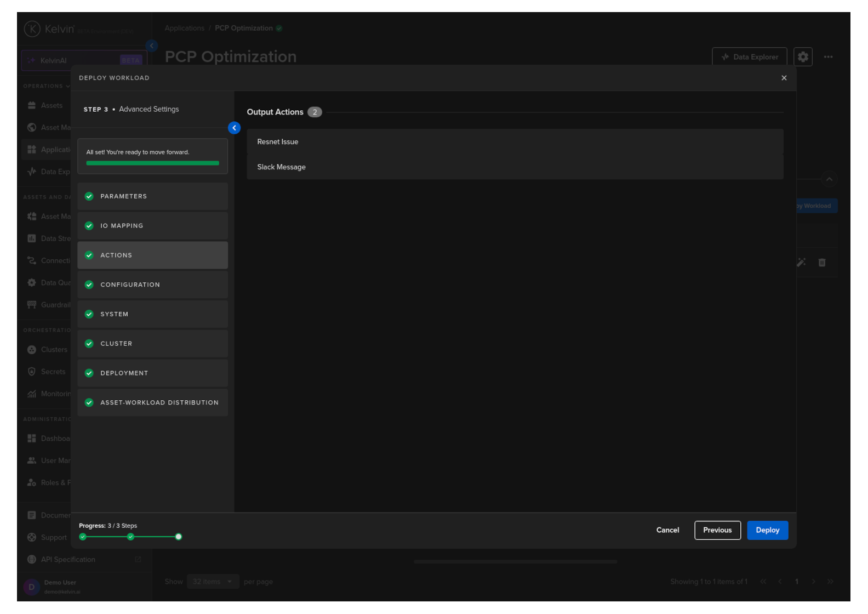Click PCP Optimization in the breadcrumb
The height and width of the screenshot is (614, 868).
[244, 28]
